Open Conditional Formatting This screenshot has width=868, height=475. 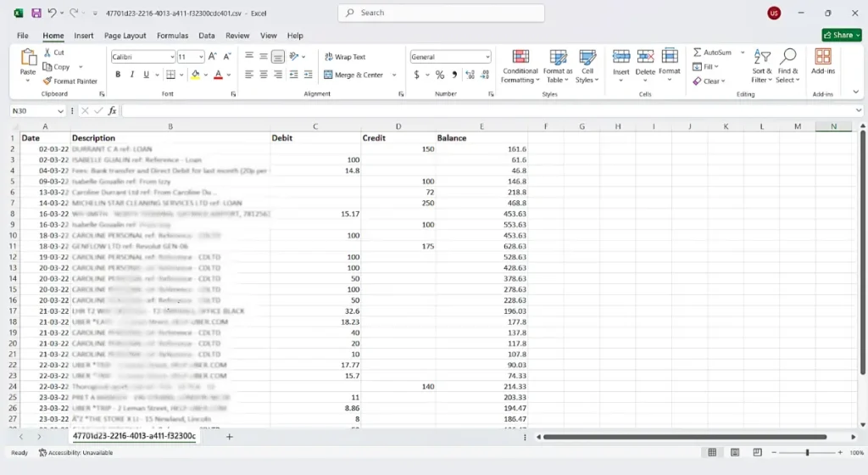[520, 66]
